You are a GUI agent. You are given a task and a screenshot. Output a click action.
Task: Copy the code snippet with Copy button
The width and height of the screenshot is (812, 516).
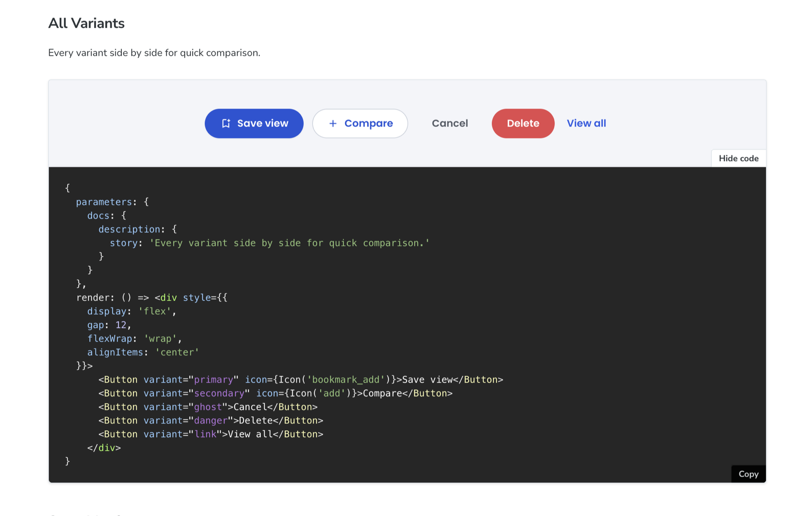(x=748, y=474)
